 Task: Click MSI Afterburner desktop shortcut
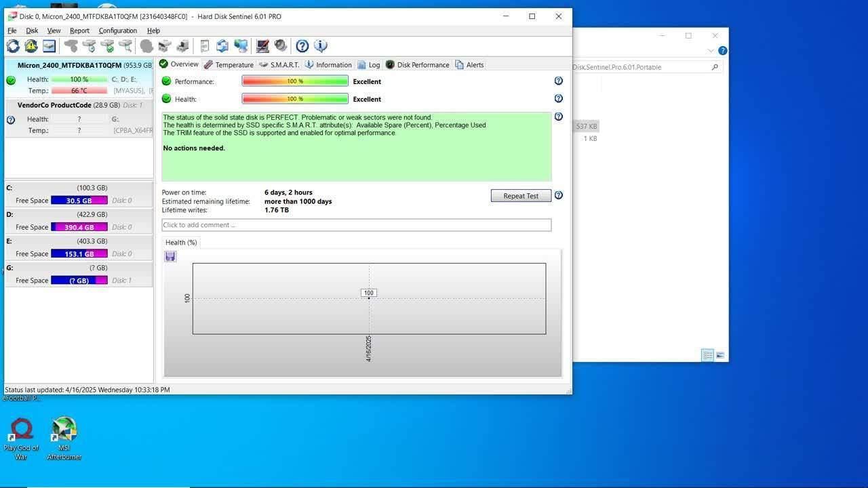click(64, 439)
